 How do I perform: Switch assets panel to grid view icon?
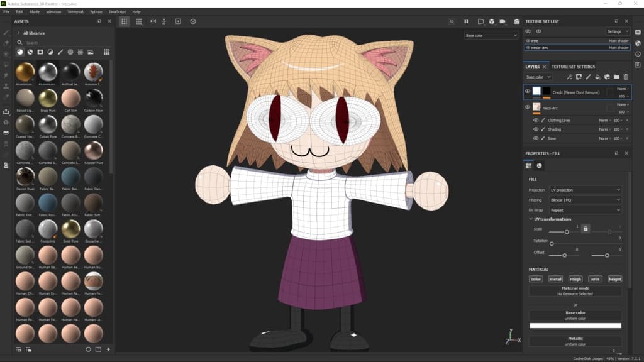[x=106, y=52]
